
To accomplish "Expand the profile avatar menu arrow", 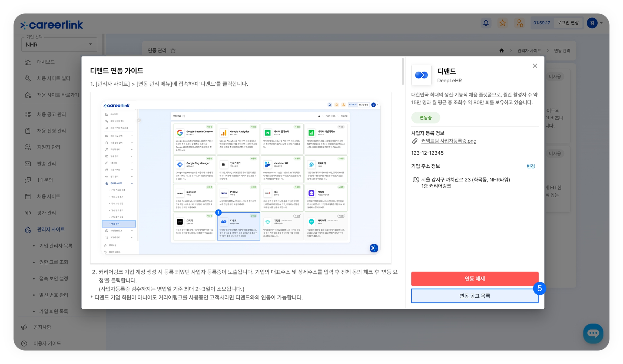I will (x=601, y=23).
